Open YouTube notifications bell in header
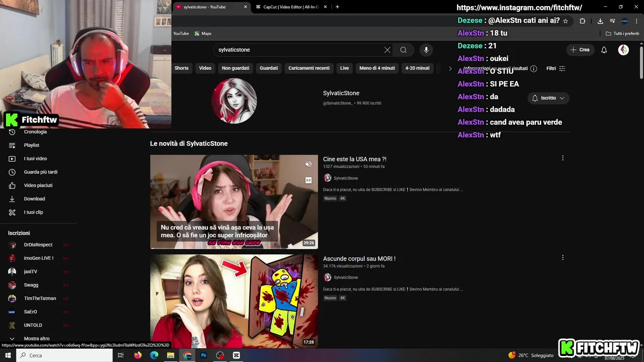The height and width of the screenshot is (362, 644). pyautogui.click(x=604, y=50)
